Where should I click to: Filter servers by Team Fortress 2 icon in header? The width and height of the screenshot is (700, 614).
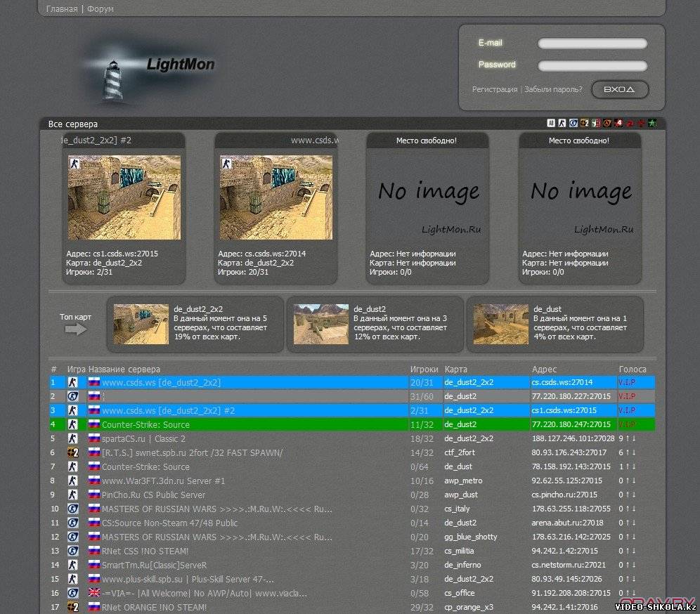[585, 123]
